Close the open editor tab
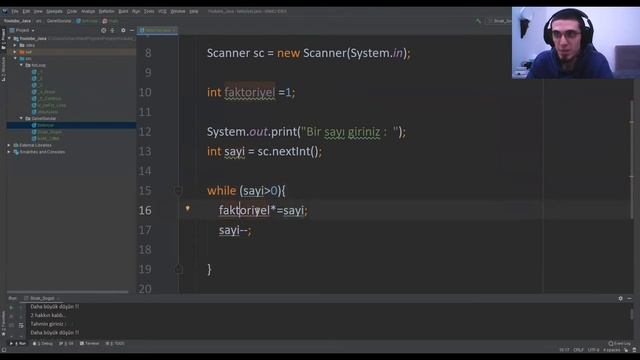 (x=174, y=30)
